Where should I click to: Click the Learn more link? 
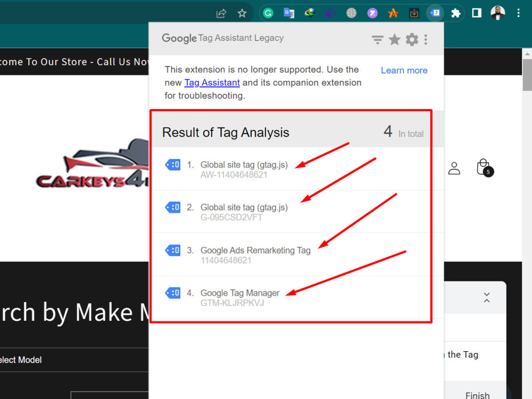tap(404, 70)
